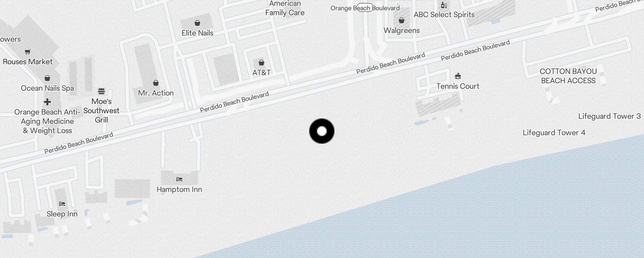
Task: Click the Ocean Nails Spa bag icon
Action: click(x=47, y=78)
